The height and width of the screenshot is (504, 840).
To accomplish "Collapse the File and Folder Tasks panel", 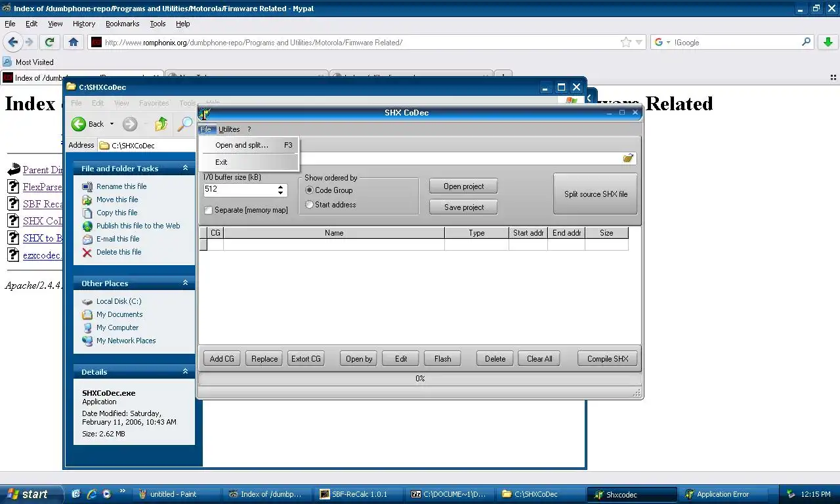I will (185, 169).
